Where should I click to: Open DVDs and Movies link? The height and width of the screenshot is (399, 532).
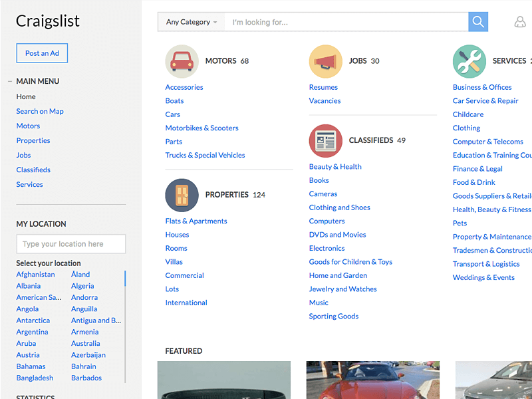tap(338, 235)
